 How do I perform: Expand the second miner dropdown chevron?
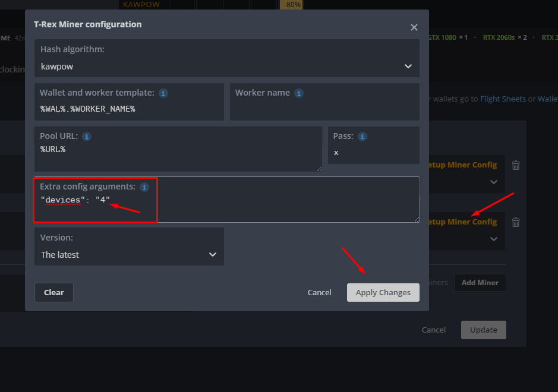coord(494,239)
